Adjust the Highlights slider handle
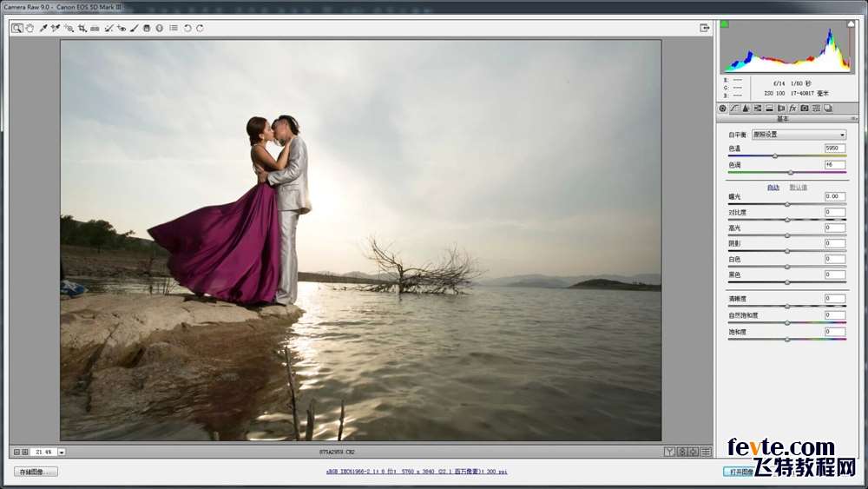This screenshot has width=868, height=489. 787,235
